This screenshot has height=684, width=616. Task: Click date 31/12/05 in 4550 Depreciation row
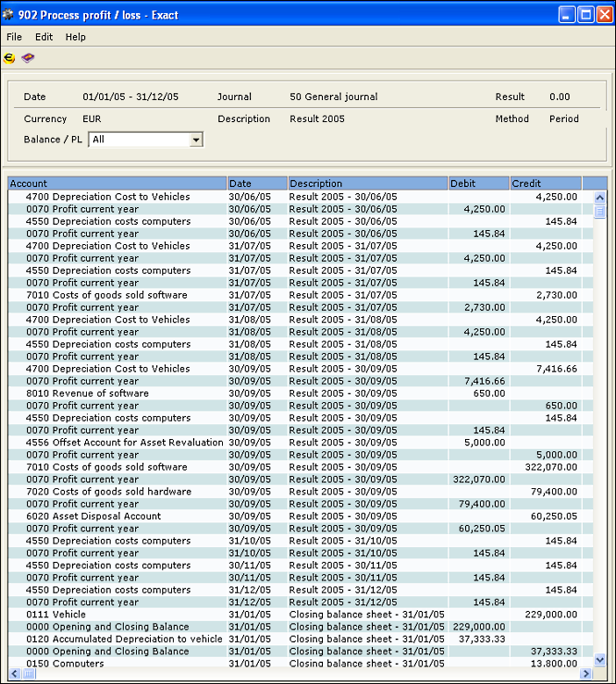tap(250, 590)
